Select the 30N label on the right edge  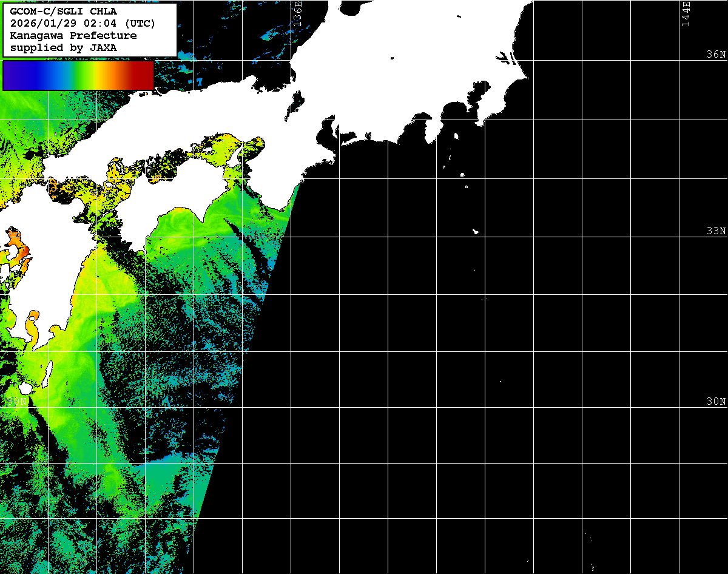tap(715, 402)
